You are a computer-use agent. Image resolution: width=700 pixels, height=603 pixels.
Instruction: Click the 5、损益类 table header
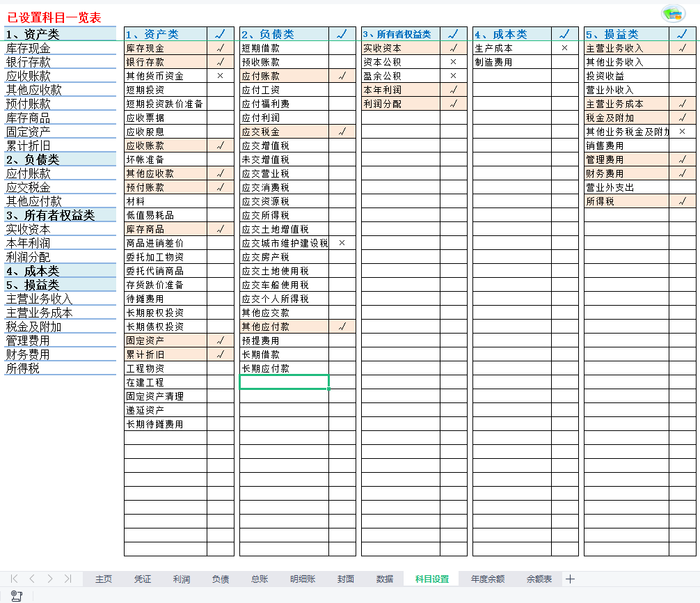point(627,34)
